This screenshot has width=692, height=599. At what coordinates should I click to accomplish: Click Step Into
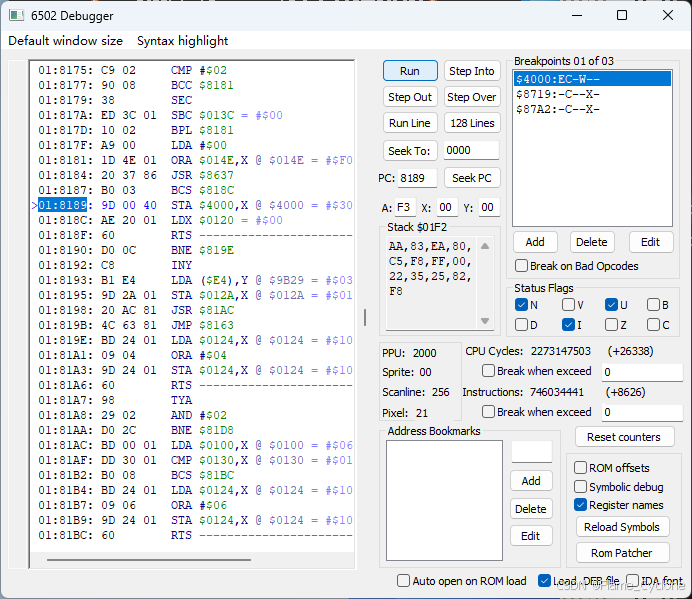coord(471,71)
